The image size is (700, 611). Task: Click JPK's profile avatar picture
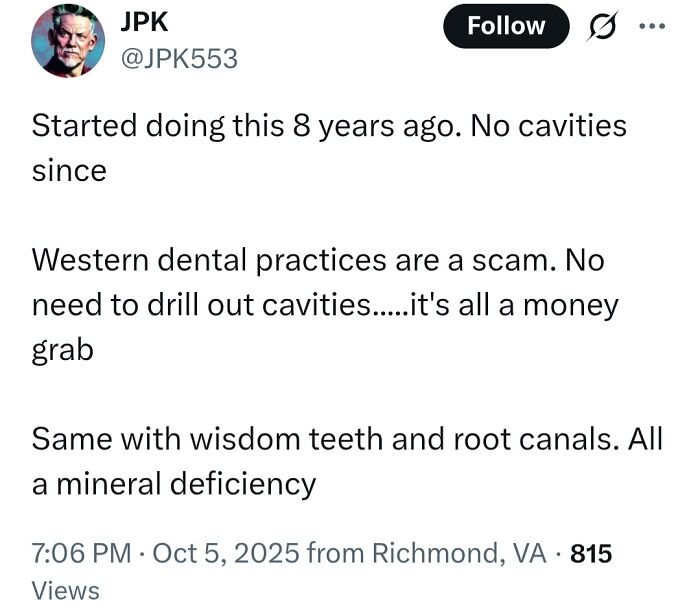pos(69,42)
